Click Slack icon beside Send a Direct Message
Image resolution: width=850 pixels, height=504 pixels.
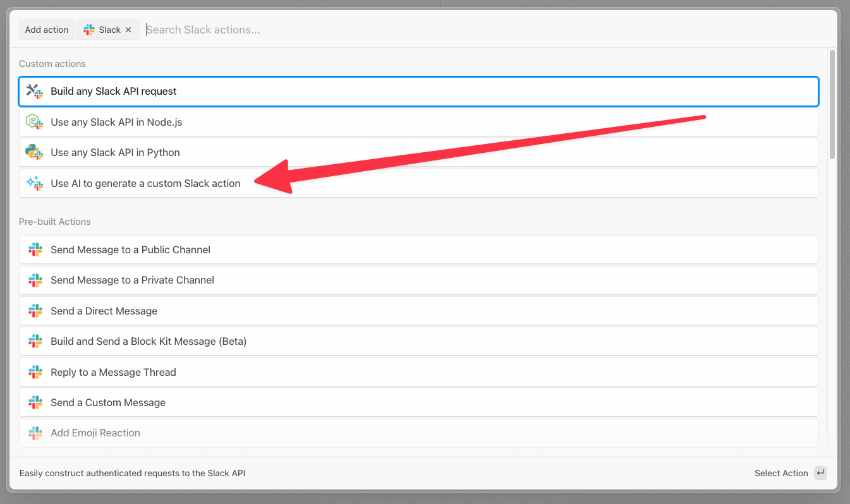(35, 311)
